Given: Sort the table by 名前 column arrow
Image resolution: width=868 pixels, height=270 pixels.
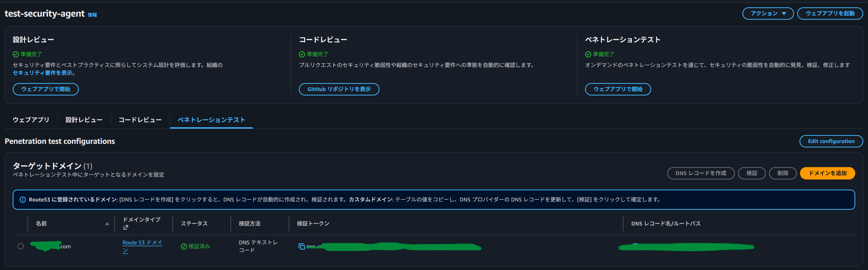Looking at the screenshot, I should (x=107, y=224).
